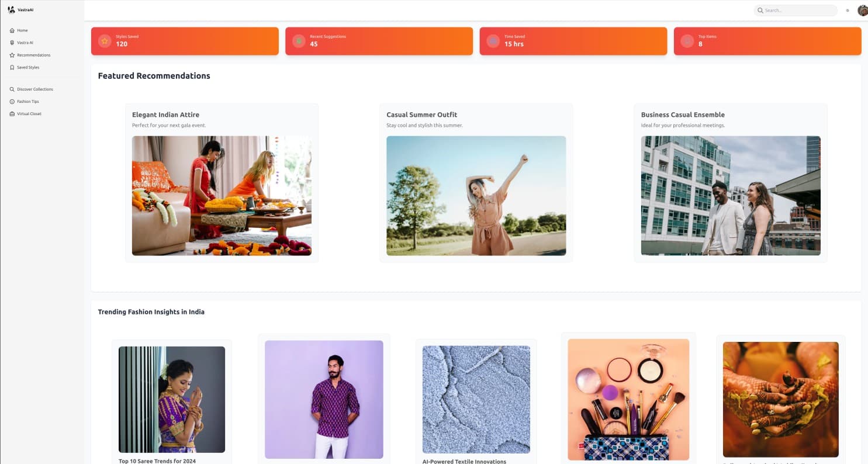Open the Recent Suggestions stat card
Viewport: 868px width, 464px height.
pos(379,41)
